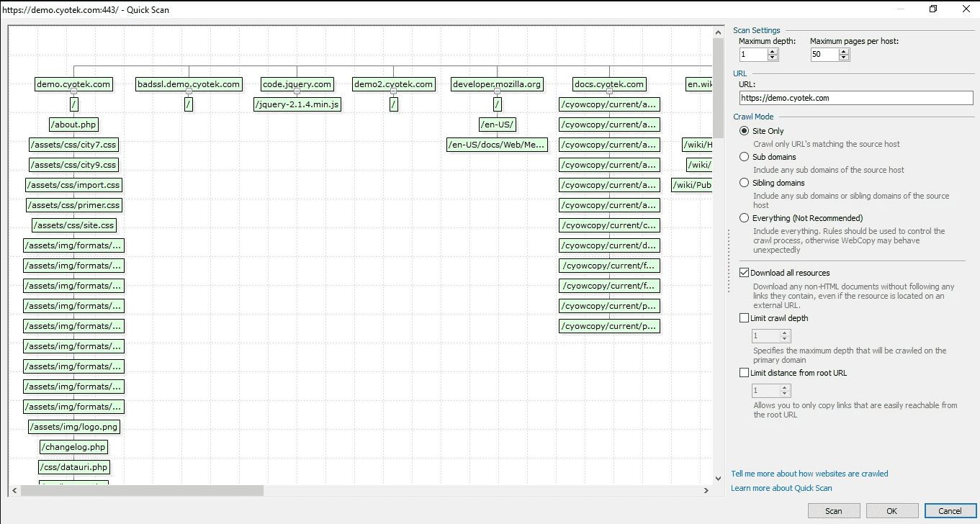Select the code.jquery.com node

pyautogui.click(x=297, y=84)
